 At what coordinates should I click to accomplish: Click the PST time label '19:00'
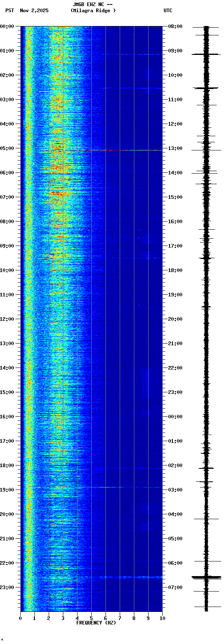7,490
